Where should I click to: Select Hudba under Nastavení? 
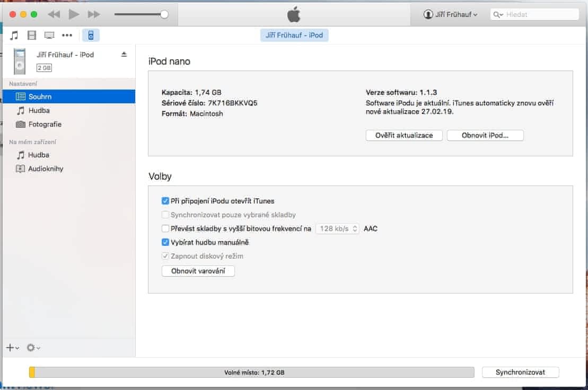pyautogui.click(x=69, y=111)
